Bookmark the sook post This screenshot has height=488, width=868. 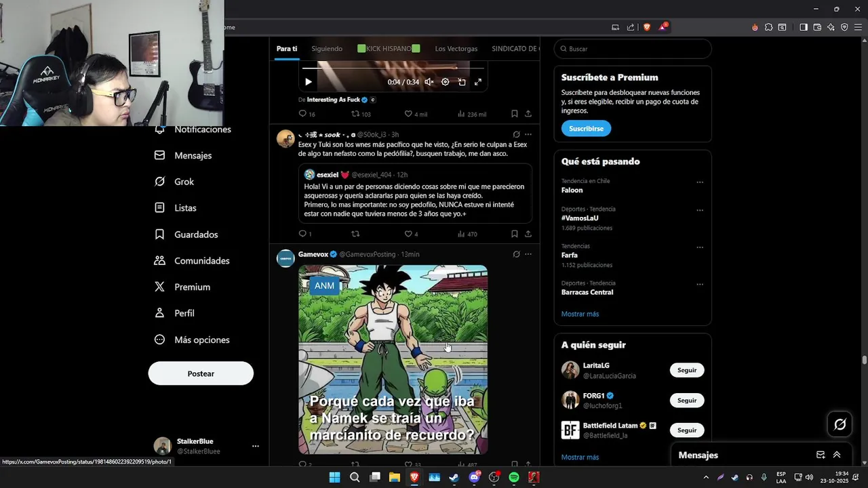pos(515,234)
